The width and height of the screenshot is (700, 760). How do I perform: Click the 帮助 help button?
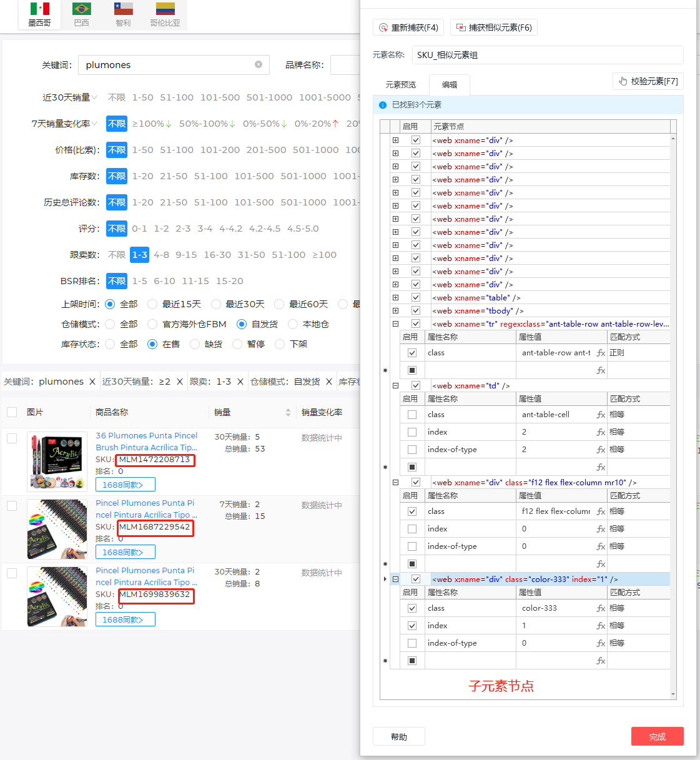[x=399, y=736]
